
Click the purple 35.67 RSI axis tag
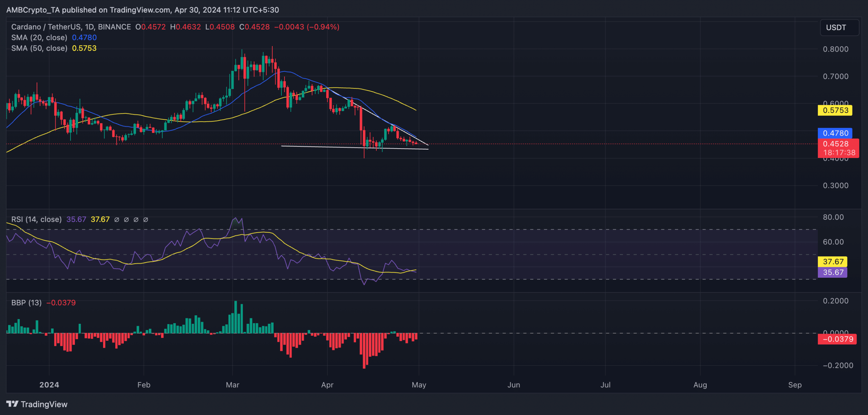[833, 272]
